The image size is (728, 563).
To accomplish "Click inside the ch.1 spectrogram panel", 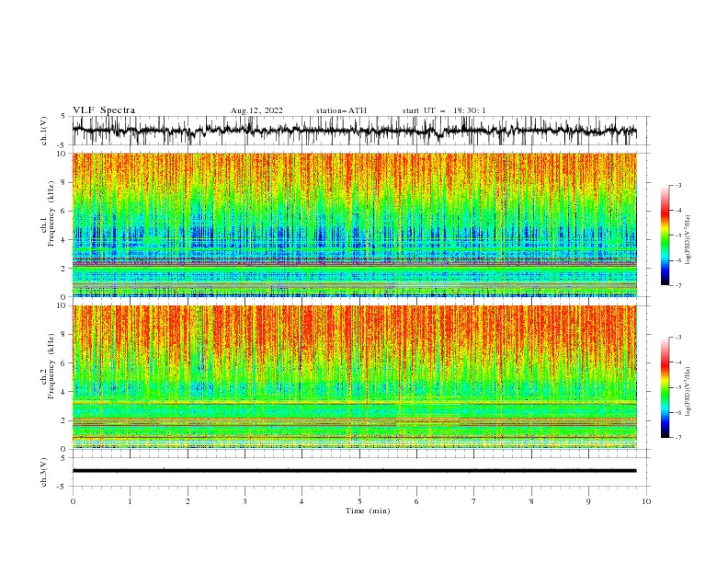I will (x=354, y=224).
